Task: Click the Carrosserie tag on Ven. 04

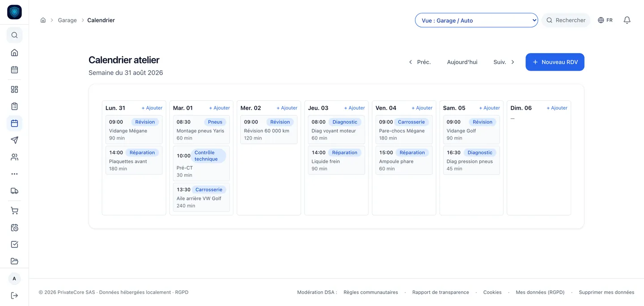Action: pos(411,122)
